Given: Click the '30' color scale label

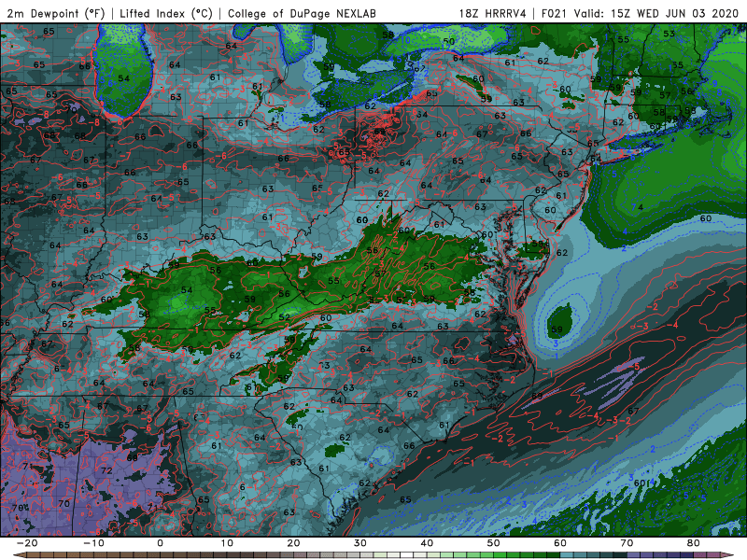Looking at the screenshot, I should coord(360,543).
